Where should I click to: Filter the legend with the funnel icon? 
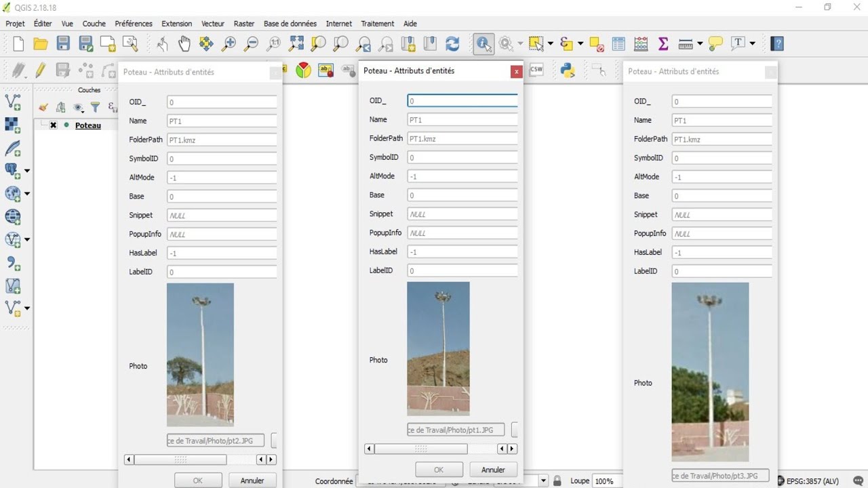(95, 107)
